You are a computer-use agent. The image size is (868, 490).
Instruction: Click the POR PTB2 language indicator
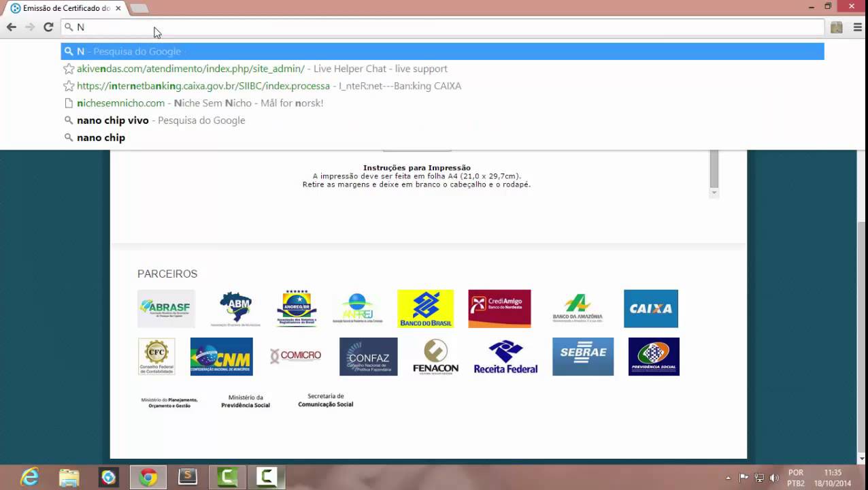point(796,478)
